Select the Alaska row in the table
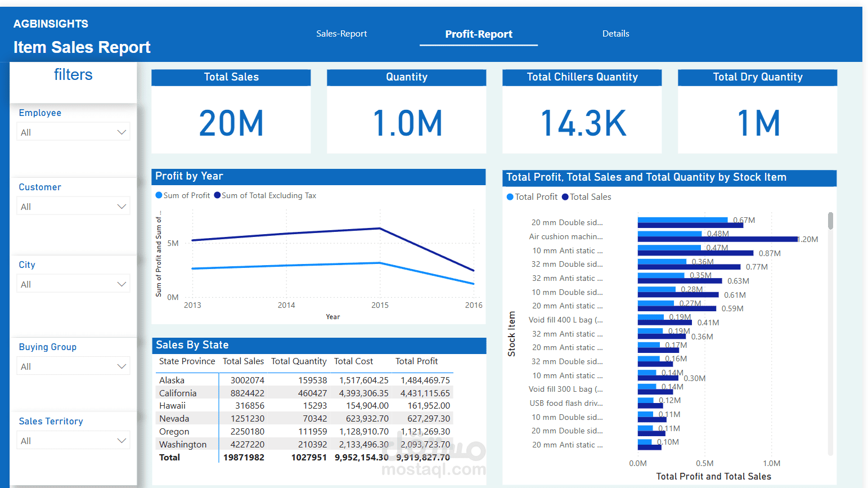The image size is (868, 488). [304, 380]
